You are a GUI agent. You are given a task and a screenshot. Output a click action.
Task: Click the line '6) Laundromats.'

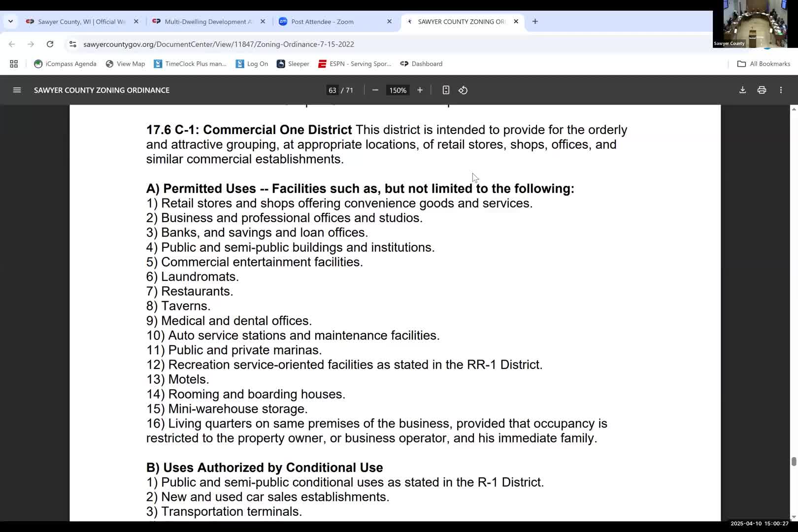193,277
